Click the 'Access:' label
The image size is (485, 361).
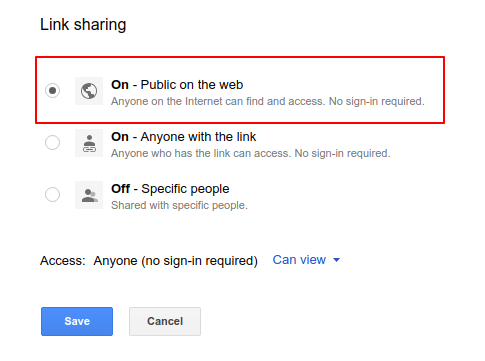coord(63,261)
